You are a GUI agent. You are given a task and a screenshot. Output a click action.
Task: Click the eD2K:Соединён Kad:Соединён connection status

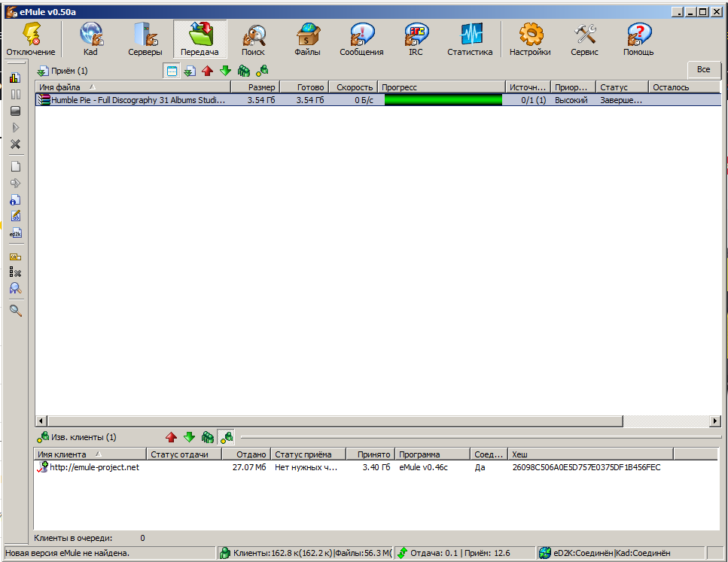point(621,553)
